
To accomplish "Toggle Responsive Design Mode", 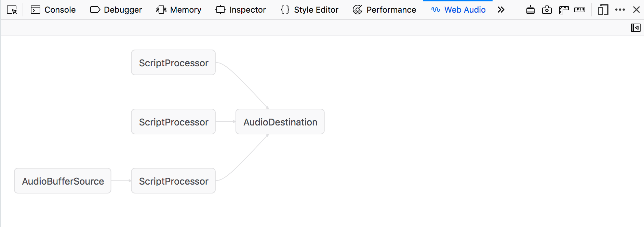I will tap(603, 10).
